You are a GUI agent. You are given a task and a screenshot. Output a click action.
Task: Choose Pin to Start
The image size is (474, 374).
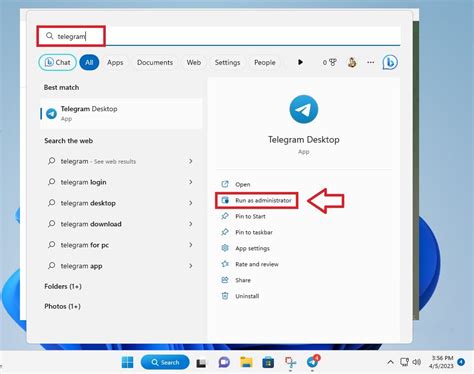(243, 216)
